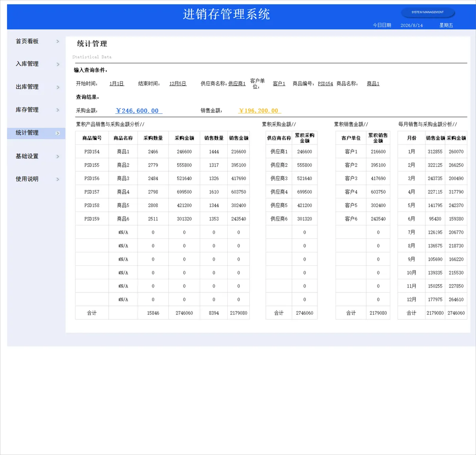Expand the chevron next to 库存管理
476x455 pixels.
(58, 110)
